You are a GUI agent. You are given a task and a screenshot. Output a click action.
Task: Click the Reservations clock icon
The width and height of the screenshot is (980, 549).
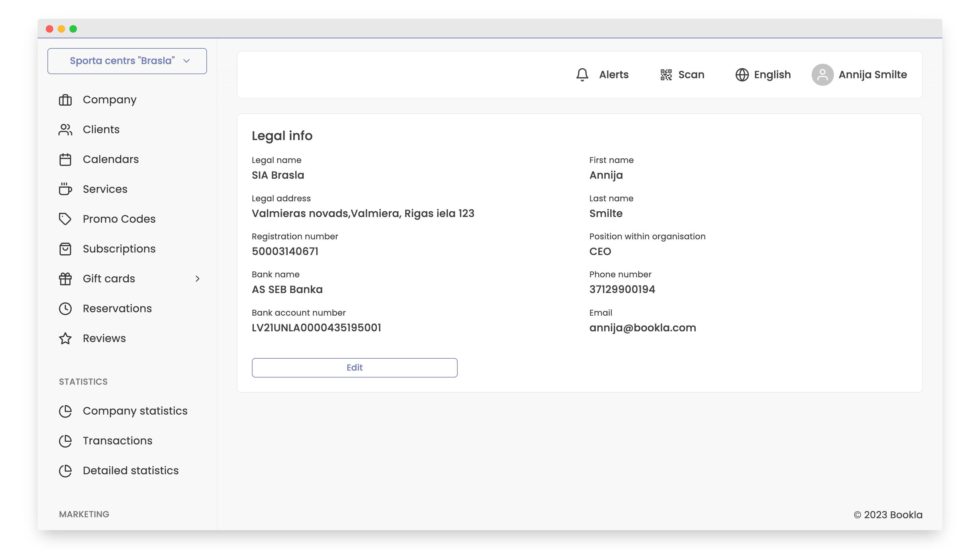65,308
